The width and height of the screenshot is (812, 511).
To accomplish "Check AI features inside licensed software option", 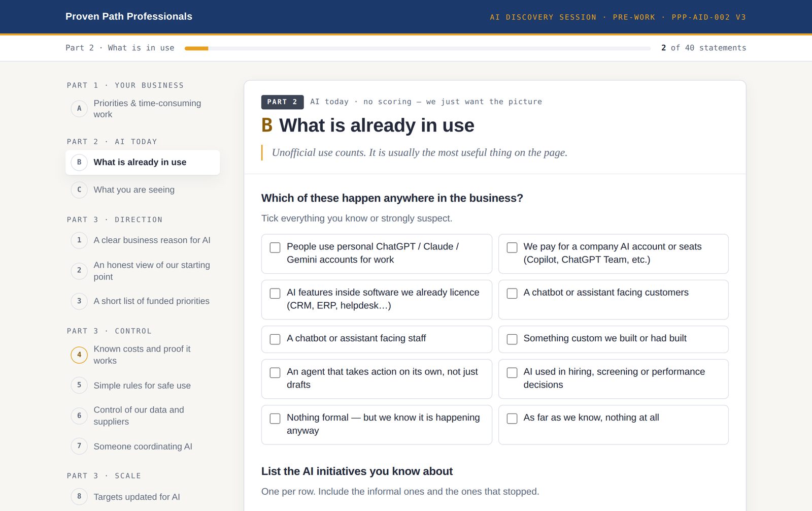I will pyautogui.click(x=275, y=293).
